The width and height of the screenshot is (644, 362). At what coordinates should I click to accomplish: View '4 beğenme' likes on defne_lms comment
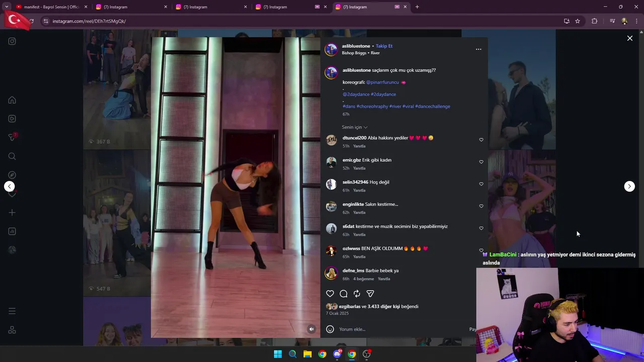coord(363,279)
